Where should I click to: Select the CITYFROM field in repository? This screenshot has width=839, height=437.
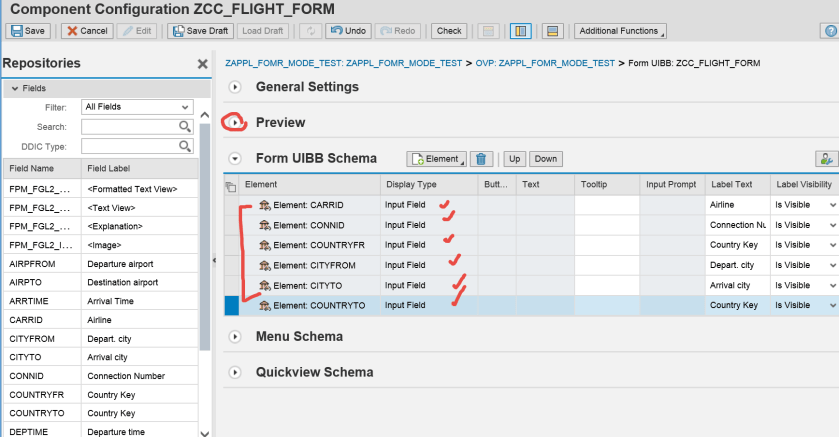point(101,339)
